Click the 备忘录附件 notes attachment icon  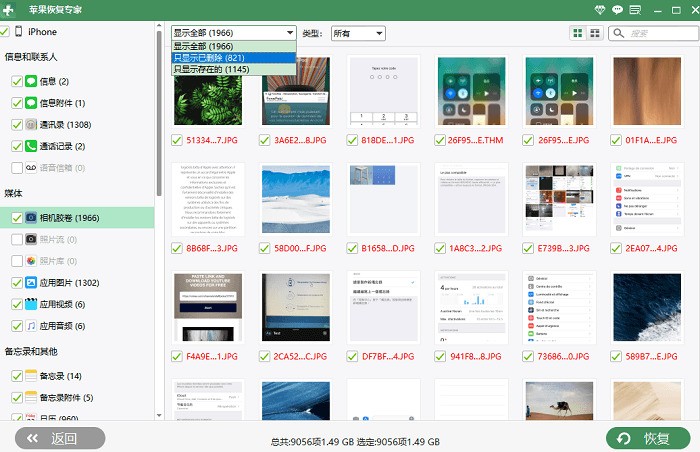click(31, 397)
